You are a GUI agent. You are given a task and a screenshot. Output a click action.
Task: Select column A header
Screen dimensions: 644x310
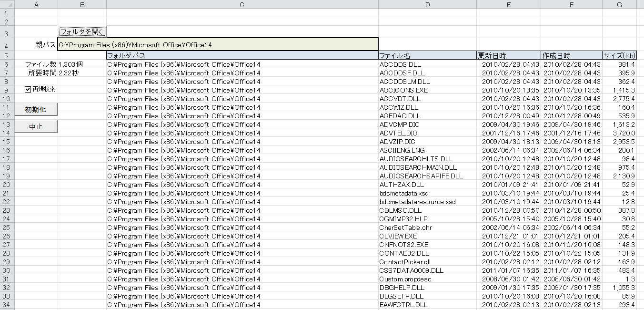(x=36, y=4)
